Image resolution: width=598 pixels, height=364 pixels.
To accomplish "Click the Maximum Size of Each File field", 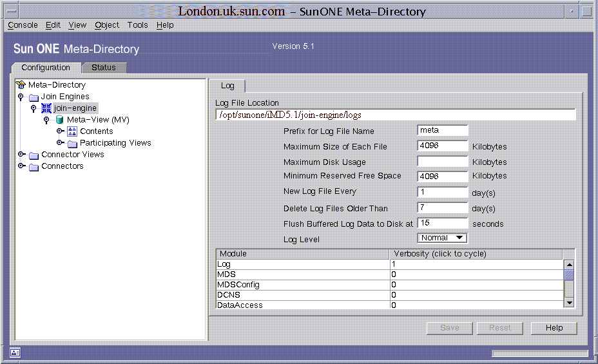I will pos(443,146).
